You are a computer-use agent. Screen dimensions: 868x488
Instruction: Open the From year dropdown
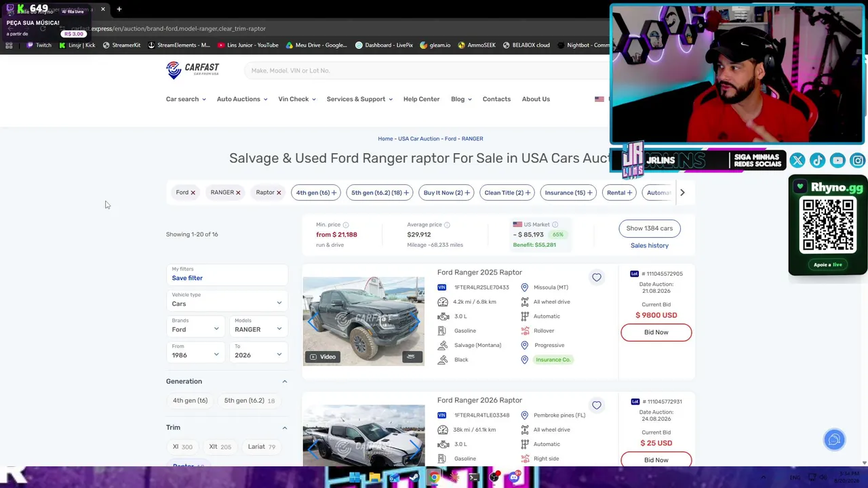tap(195, 351)
